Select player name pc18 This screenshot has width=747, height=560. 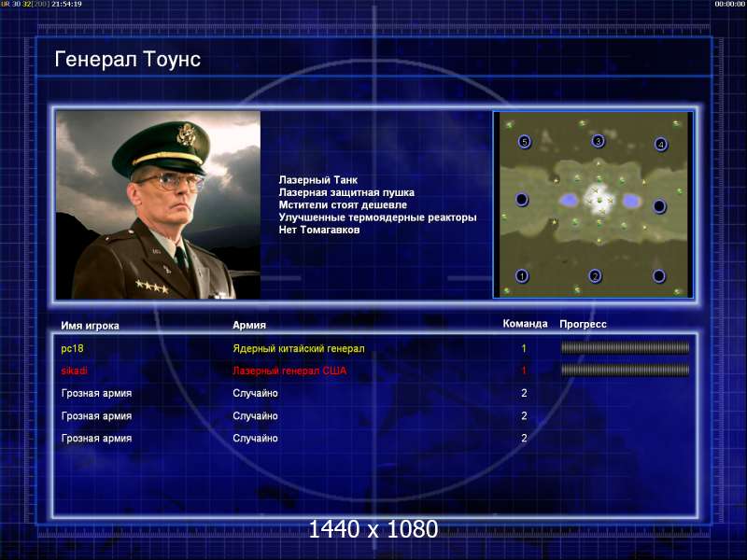72,348
